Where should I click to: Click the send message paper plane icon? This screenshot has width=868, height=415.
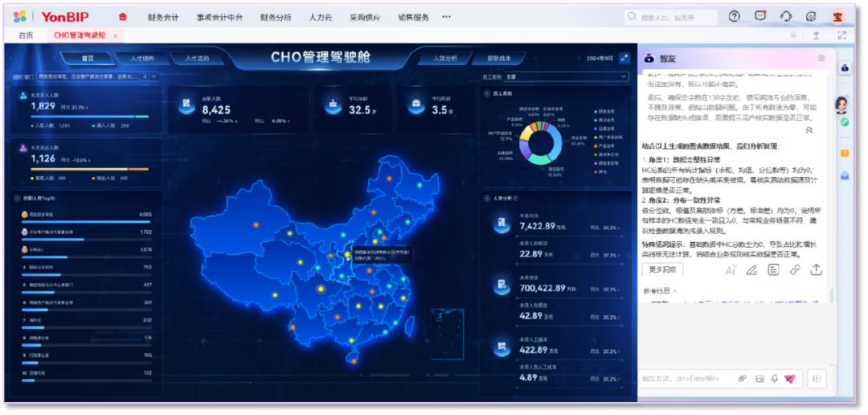point(790,378)
